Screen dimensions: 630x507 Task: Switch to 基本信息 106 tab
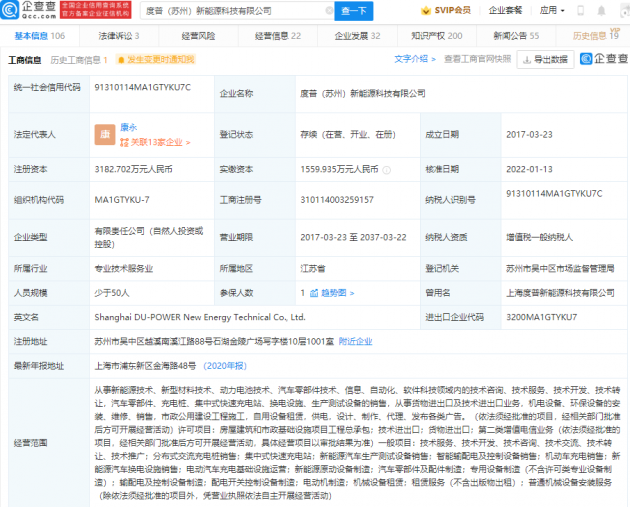40,36
